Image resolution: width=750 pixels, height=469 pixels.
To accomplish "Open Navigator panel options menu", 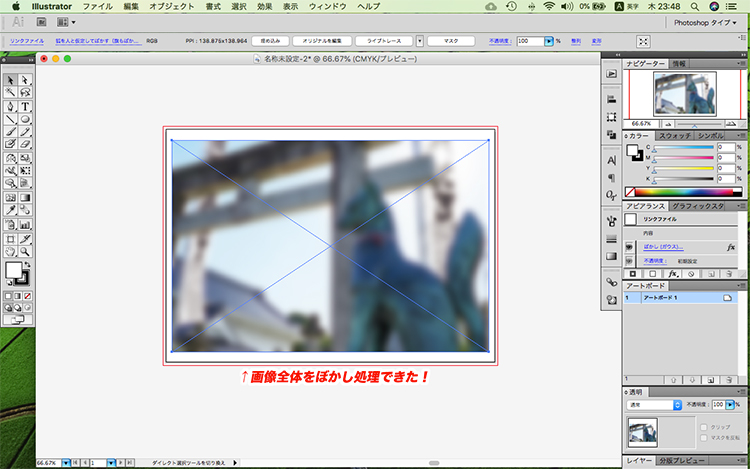I will (741, 64).
